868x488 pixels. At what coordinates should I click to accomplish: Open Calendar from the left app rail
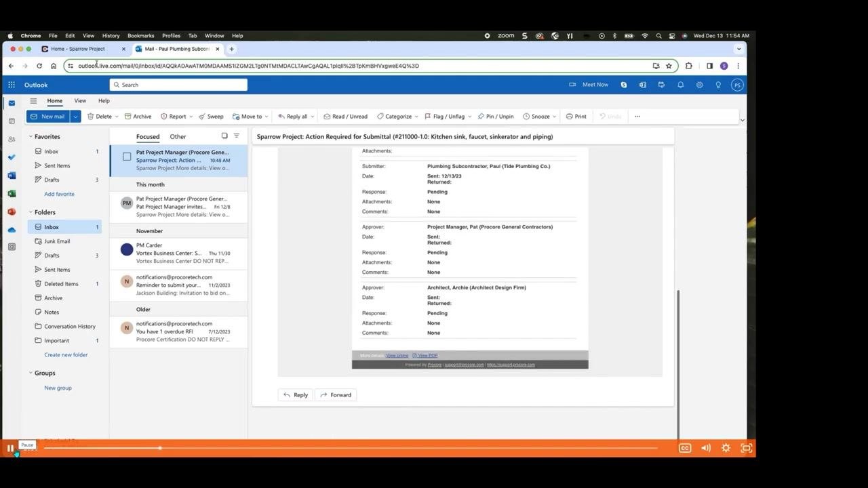(12, 121)
